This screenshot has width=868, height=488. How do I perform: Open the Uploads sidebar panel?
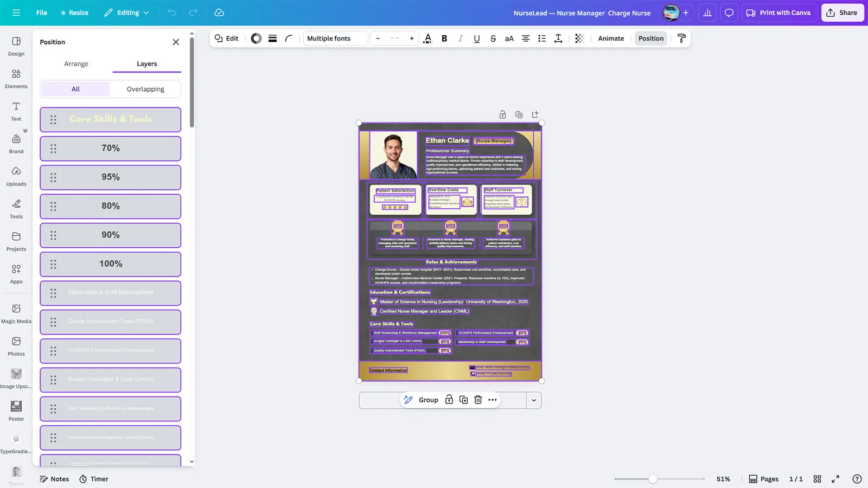click(16, 176)
